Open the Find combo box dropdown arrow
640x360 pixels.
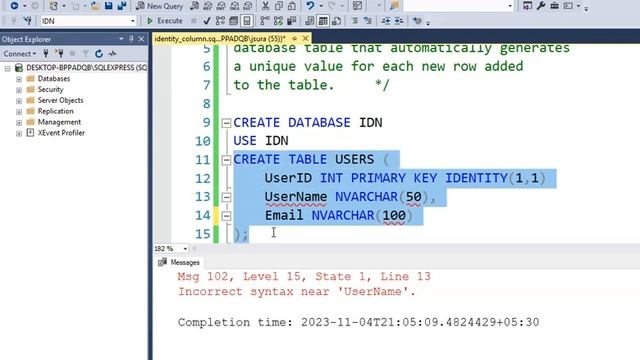(510, 6)
